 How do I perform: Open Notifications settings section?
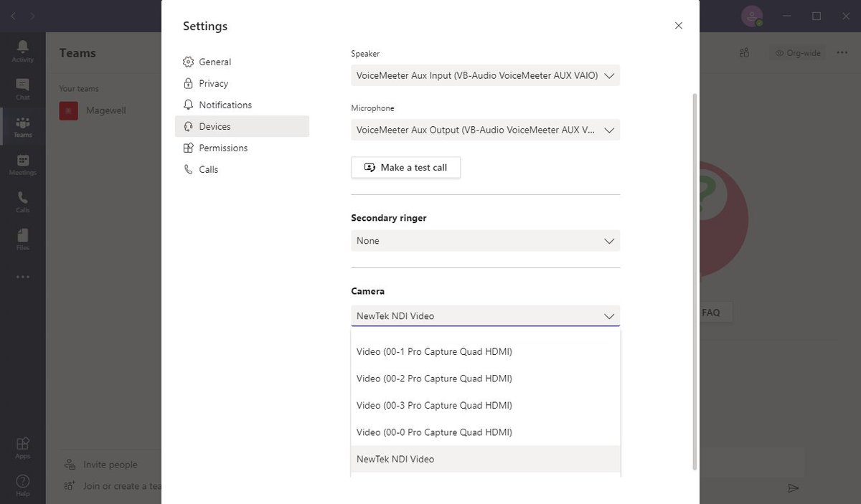(242, 105)
